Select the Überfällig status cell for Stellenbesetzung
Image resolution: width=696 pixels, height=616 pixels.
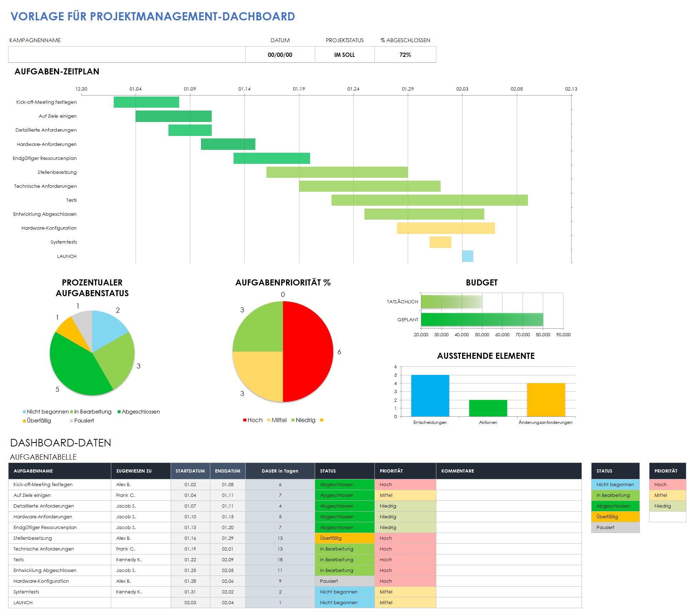point(345,538)
